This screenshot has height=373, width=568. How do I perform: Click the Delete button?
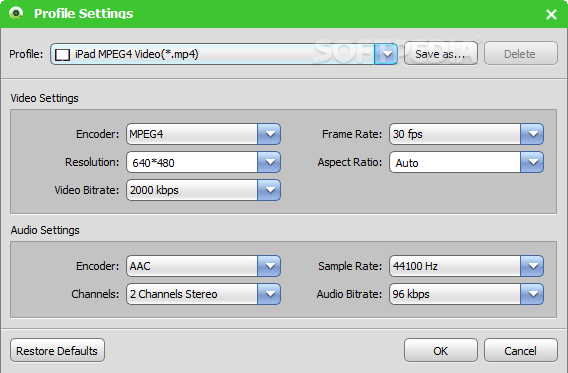520,54
